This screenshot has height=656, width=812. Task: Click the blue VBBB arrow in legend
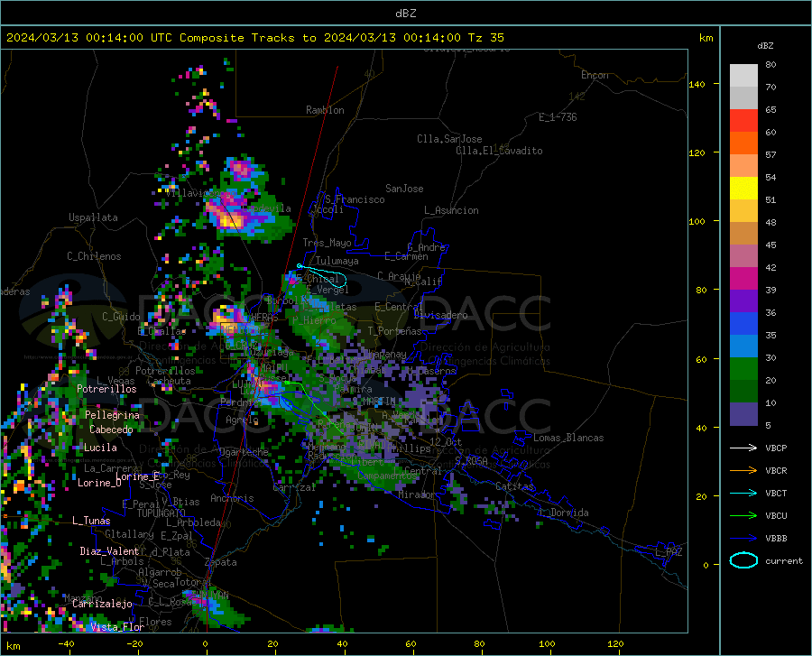(743, 539)
